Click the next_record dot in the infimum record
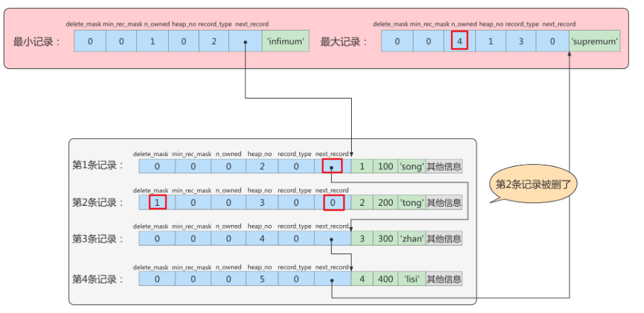The image size is (644, 313). coord(245,41)
